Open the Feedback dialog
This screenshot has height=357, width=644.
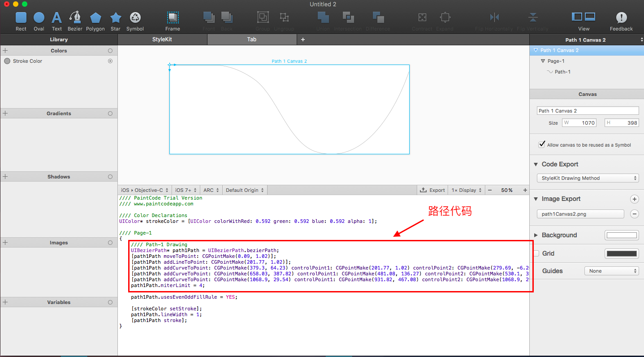pos(621,18)
